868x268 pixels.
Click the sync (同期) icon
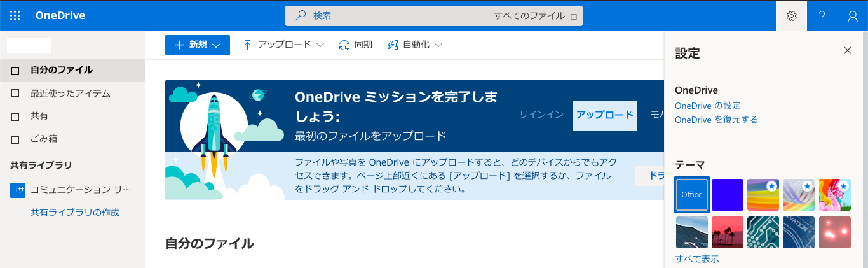[344, 45]
